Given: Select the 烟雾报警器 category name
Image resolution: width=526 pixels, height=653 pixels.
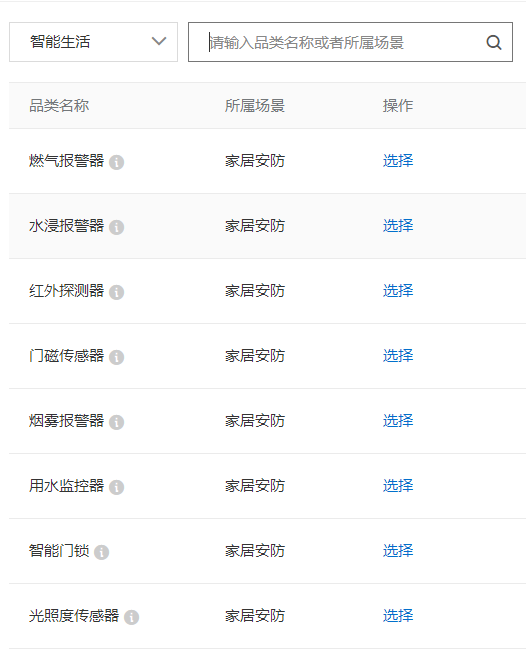Looking at the screenshot, I should (66, 421).
